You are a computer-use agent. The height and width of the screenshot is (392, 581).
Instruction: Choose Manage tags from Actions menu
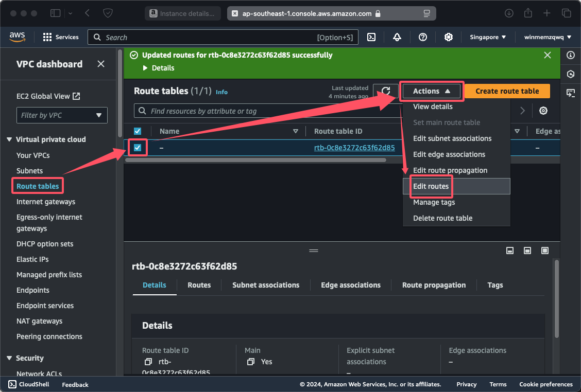pos(434,202)
